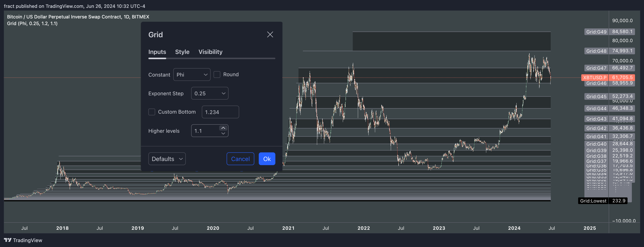Image resolution: width=644 pixels, height=247 pixels.
Task: Toggle the Custom Bottom checkbox
Action: (x=152, y=112)
